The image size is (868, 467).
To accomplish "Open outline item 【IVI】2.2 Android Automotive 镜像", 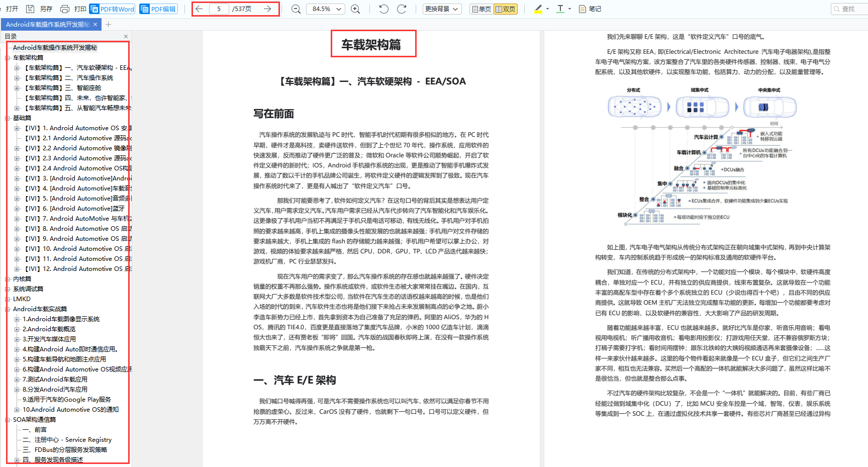I will [x=77, y=148].
